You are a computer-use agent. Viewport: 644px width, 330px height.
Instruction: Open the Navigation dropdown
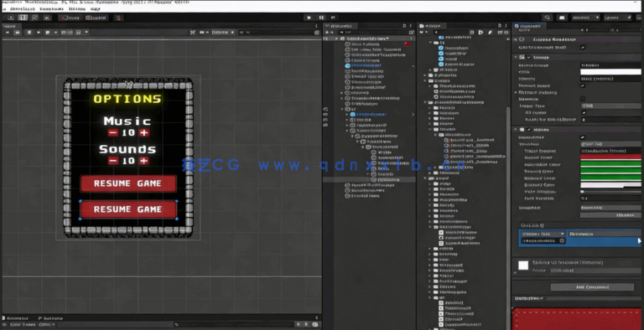pyautogui.click(x=610, y=208)
